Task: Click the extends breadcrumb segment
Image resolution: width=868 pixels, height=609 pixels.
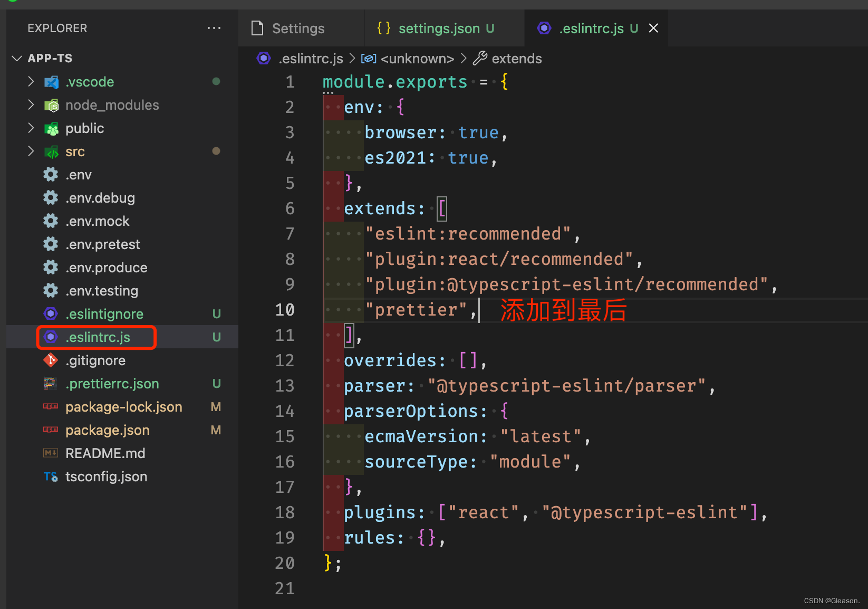Action: pyautogui.click(x=517, y=59)
